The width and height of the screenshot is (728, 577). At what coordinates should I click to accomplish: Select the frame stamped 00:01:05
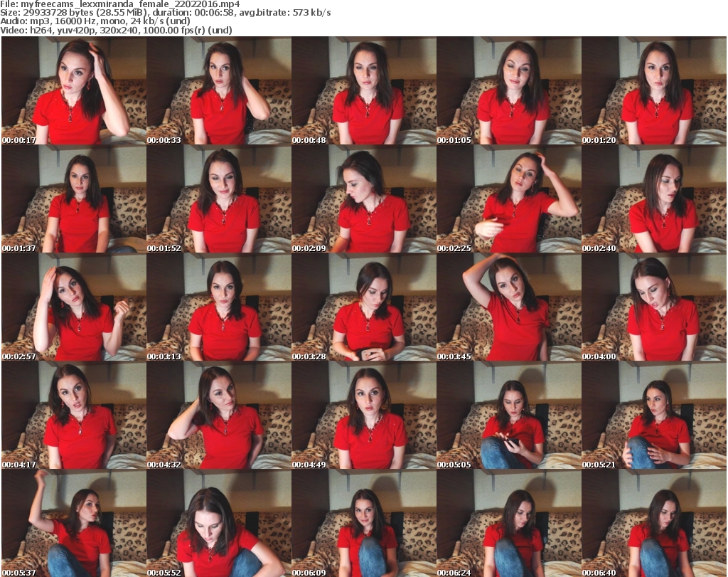click(509, 90)
